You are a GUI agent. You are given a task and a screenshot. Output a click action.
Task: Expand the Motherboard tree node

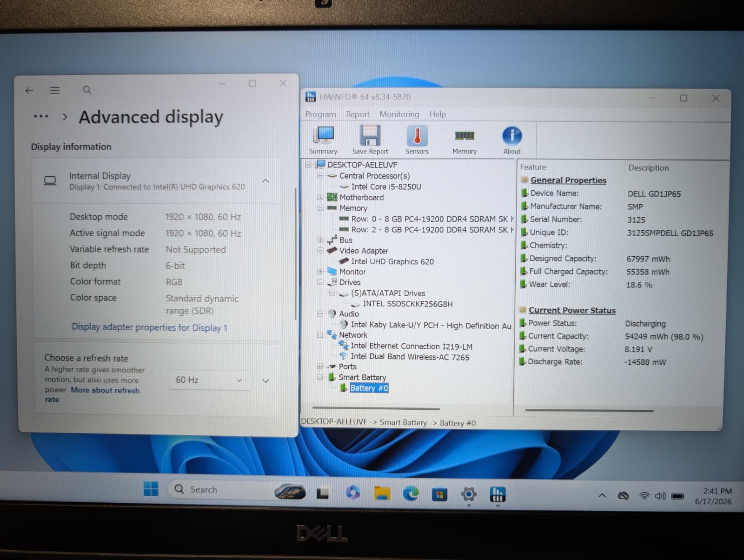[x=320, y=197]
